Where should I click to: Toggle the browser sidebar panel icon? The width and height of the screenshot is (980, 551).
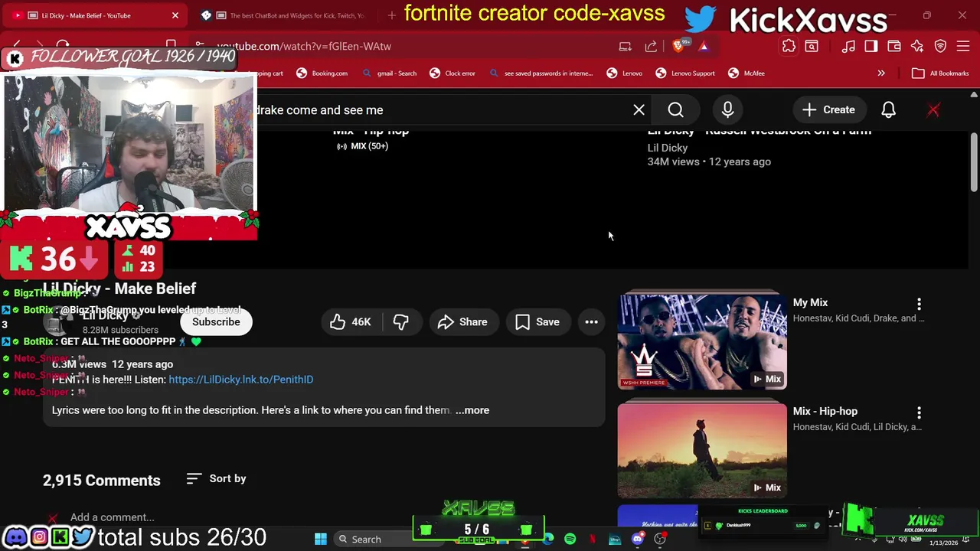(871, 47)
